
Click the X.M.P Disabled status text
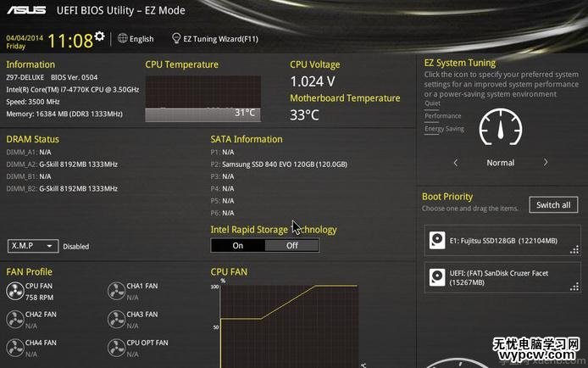pyautogui.click(x=76, y=247)
